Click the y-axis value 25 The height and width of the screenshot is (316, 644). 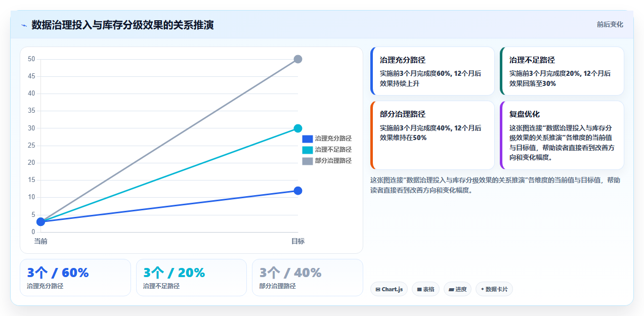31,146
